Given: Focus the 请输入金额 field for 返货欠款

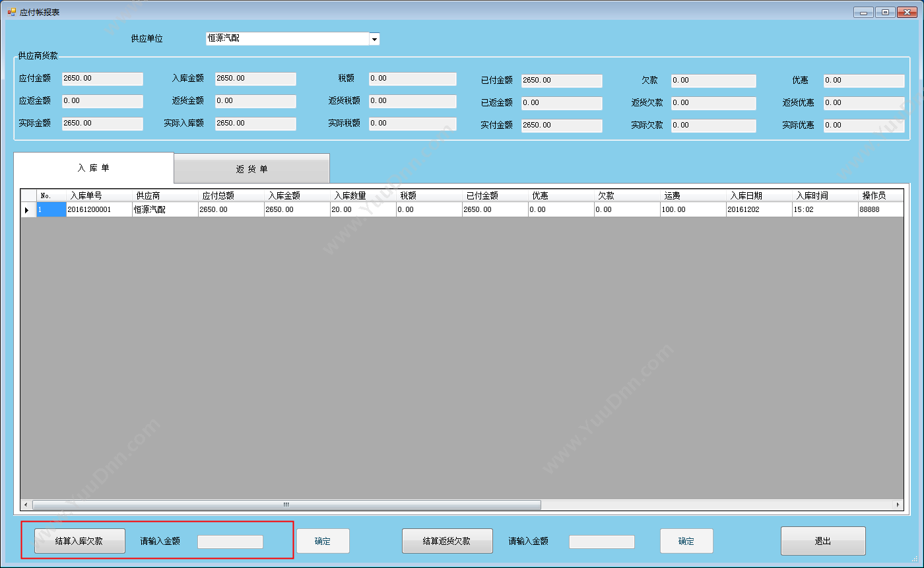Looking at the screenshot, I should coord(602,542).
